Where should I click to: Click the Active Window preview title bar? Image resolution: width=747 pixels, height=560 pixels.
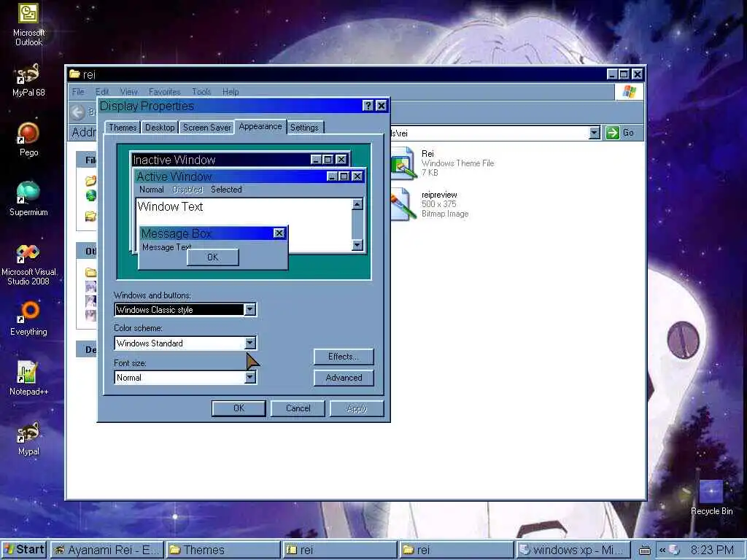tap(249, 176)
